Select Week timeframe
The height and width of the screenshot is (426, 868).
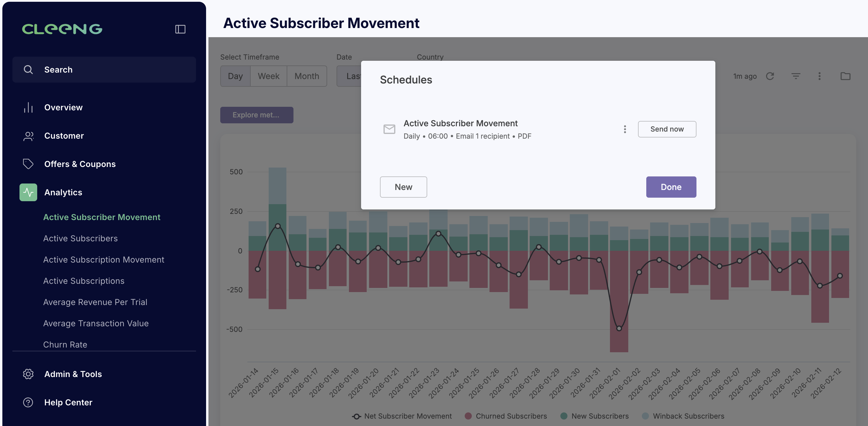[269, 76]
